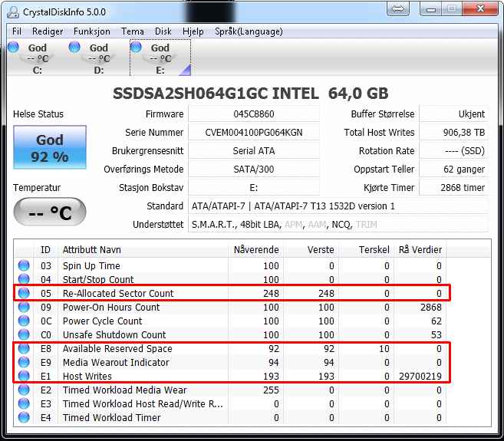This screenshot has height=441, width=504.
Task: Open the Språk(Language) menu
Action: pos(249,31)
